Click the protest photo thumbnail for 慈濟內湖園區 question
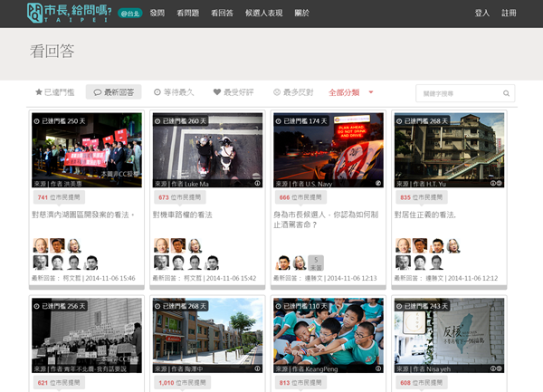This screenshot has height=392, width=543. [87, 150]
